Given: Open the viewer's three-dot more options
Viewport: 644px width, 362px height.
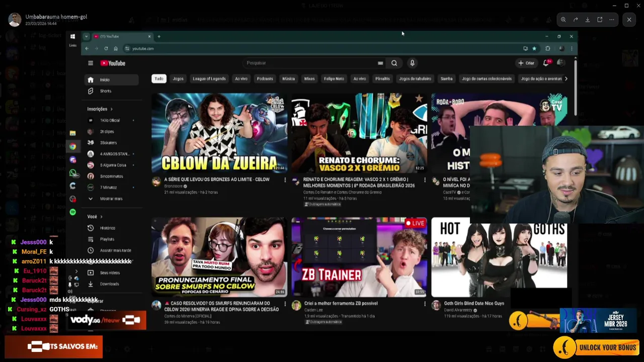Looking at the screenshot, I should point(612,20).
